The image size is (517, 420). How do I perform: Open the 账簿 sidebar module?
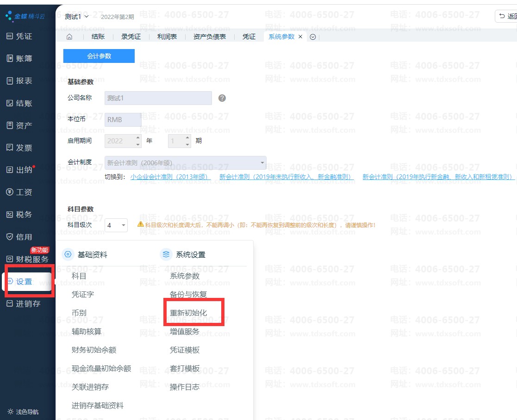[24, 59]
